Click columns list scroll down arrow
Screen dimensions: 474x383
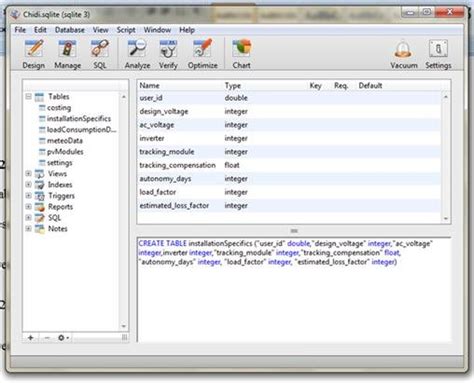(x=446, y=219)
